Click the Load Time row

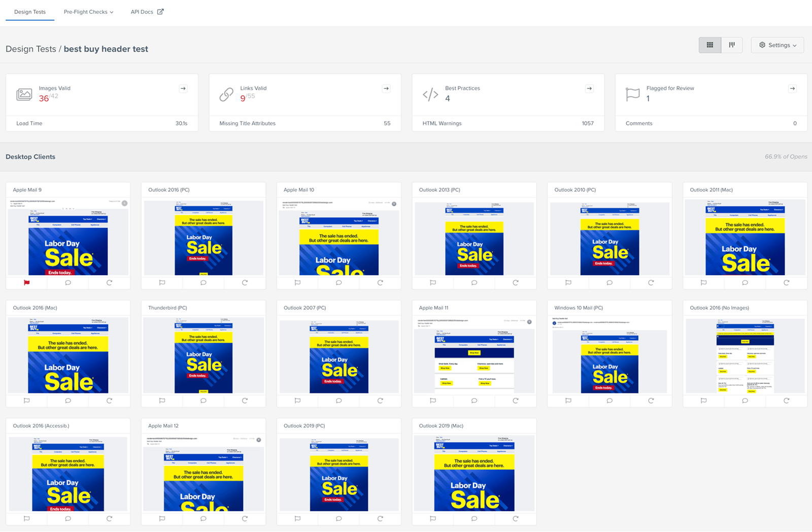coord(102,123)
